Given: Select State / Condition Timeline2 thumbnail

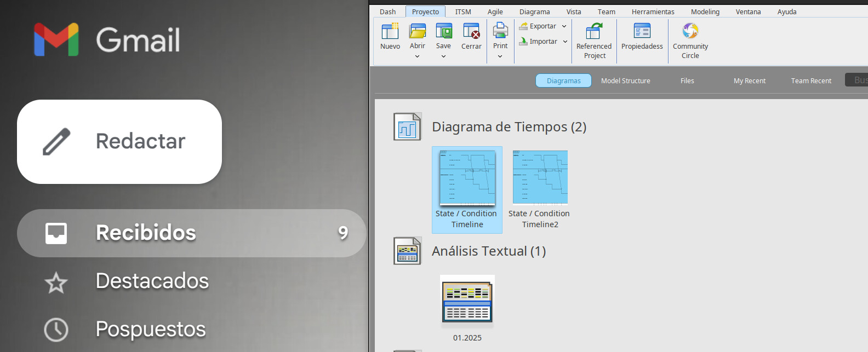Looking at the screenshot, I should tap(540, 177).
